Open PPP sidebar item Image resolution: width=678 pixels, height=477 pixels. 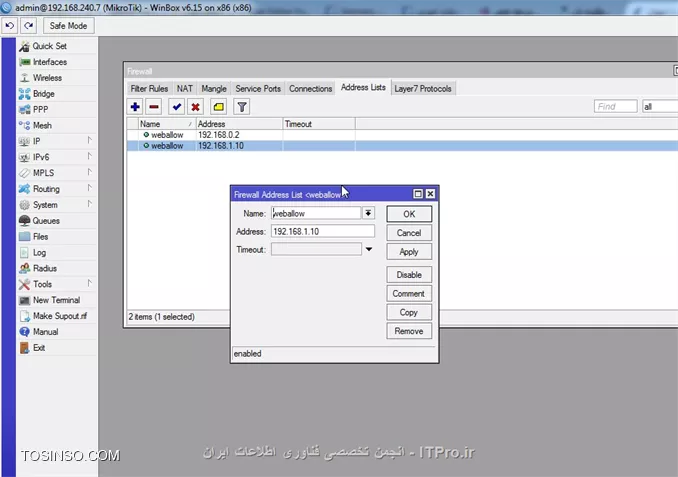pos(57,109)
